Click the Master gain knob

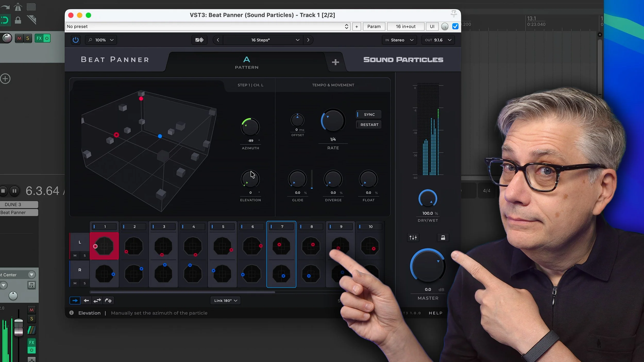point(428,265)
